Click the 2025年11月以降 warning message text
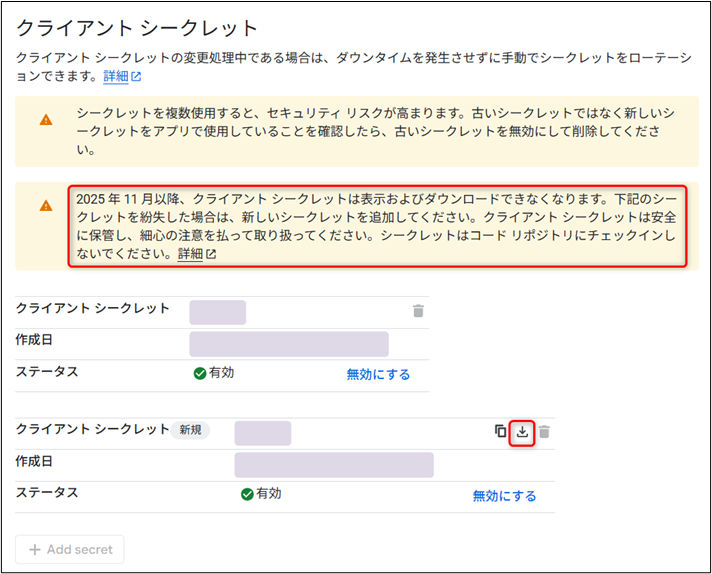The width and height of the screenshot is (712, 574). pyautogui.click(x=377, y=226)
